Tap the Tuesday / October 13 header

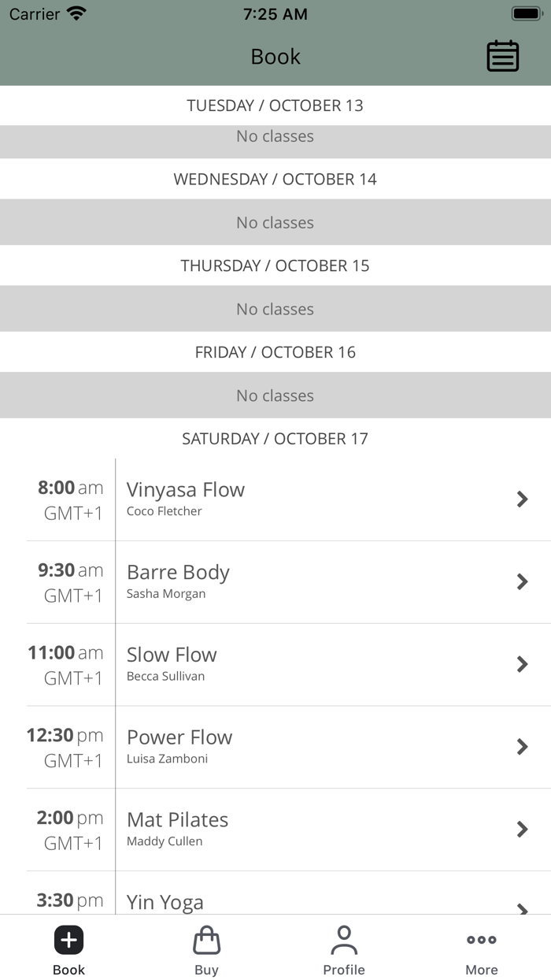point(275,106)
